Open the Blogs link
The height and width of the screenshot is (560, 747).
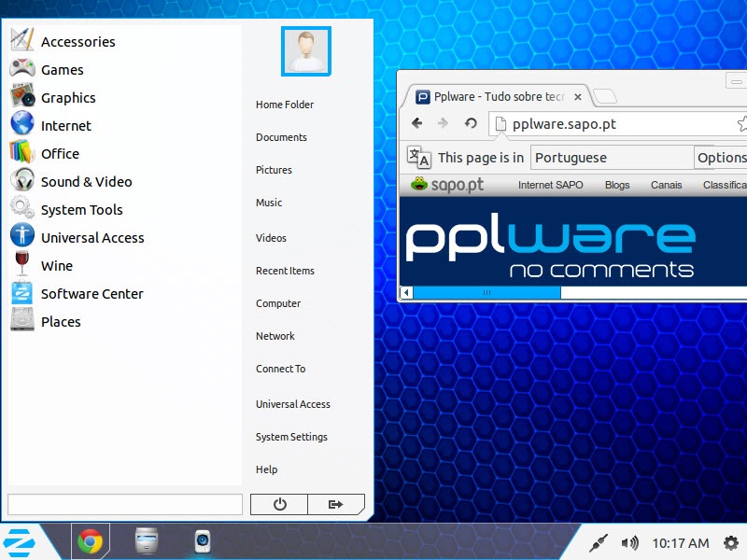click(x=617, y=185)
